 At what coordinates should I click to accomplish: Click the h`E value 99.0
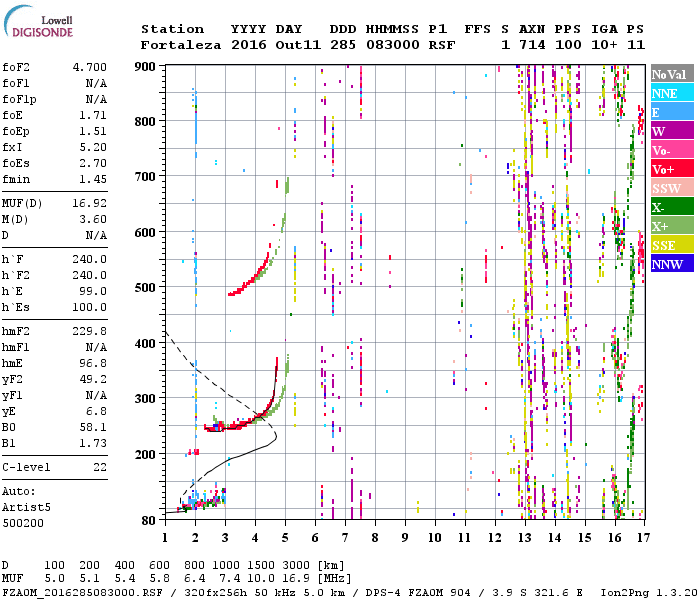click(x=93, y=292)
